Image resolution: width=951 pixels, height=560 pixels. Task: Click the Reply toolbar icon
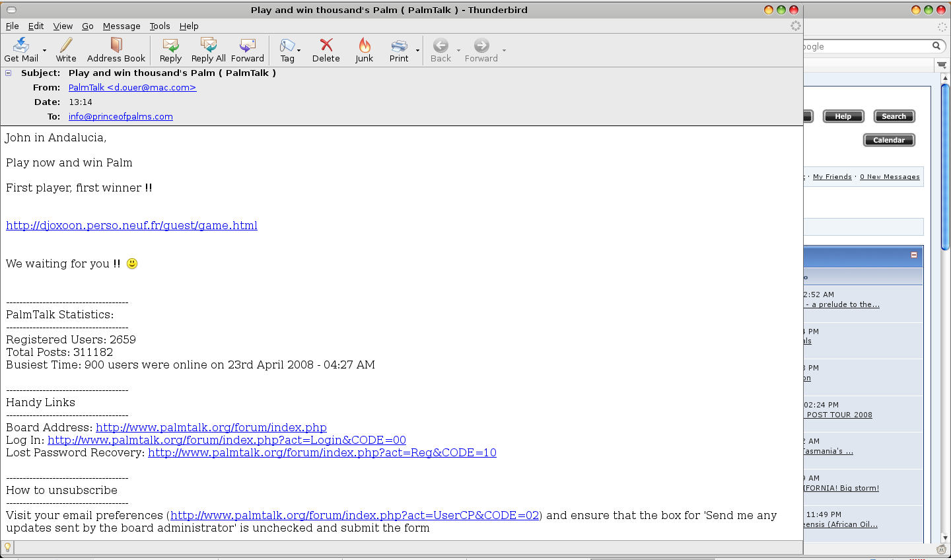point(170,45)
